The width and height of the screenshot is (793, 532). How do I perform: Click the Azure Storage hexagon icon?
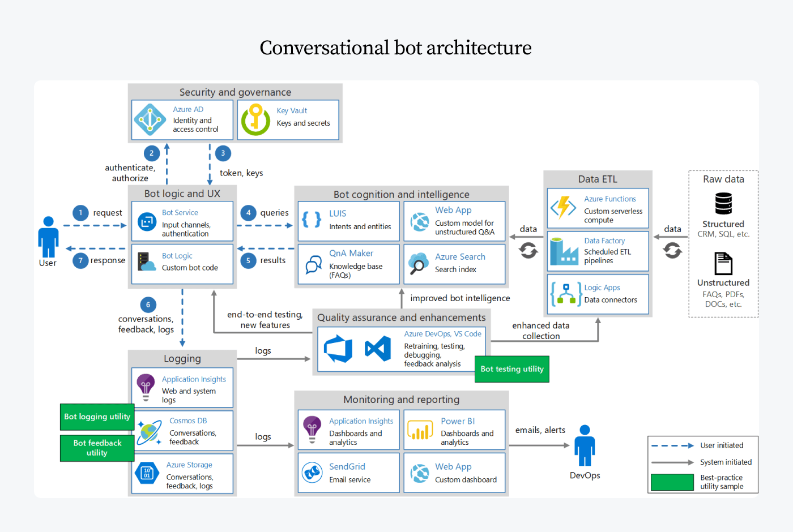pyautogui.click(x=147, y=473)
